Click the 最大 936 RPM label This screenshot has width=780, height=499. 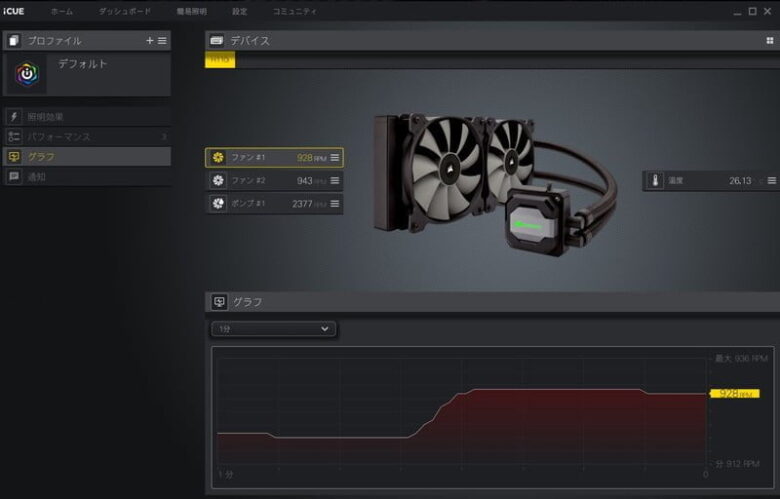(741, 358)
